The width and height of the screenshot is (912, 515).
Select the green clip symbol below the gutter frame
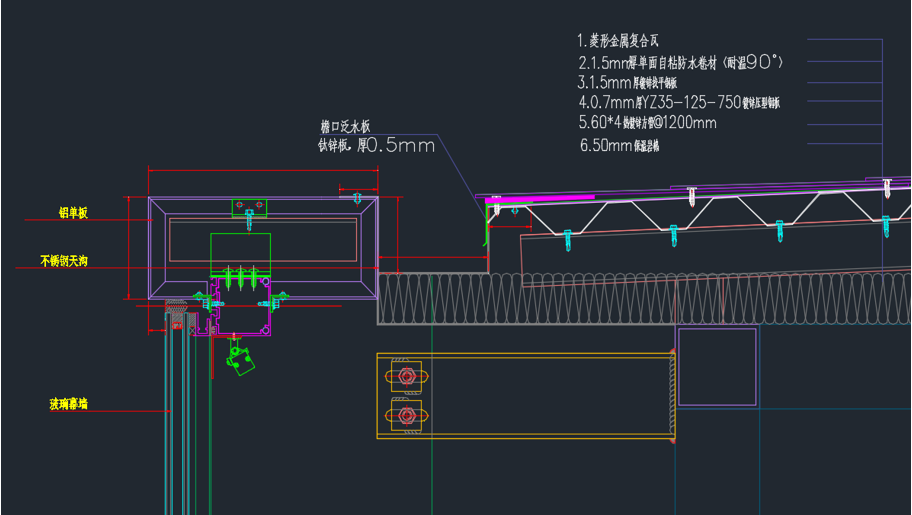click(x=238, y=359)
